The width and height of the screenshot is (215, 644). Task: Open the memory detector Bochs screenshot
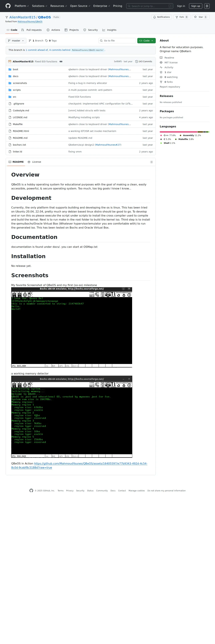(72, 417)
